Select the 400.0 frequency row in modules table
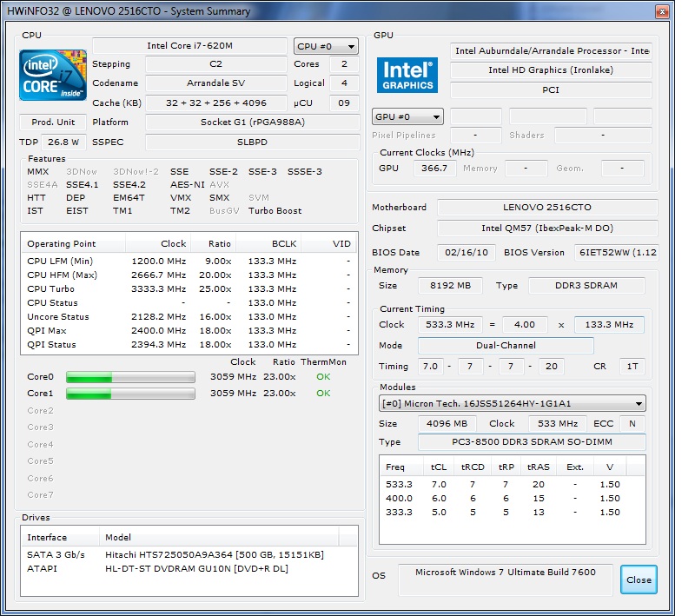The image size is (695, 616). (x=513, y=499)
